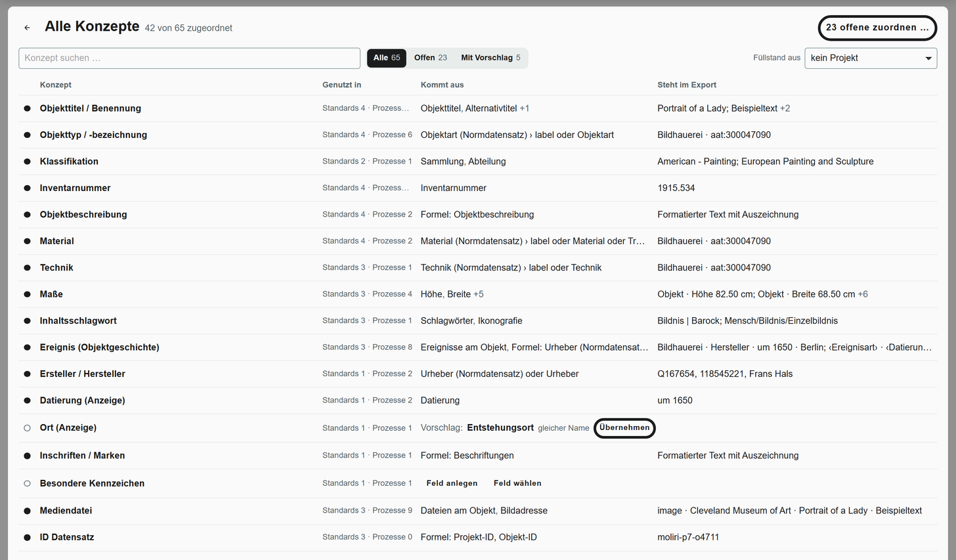Image resolution: width=956 pixels, height=560 pixels.
Task: Click the +2 after Portrait of a Lady; Beispieltext
Action: pos(785,108)
